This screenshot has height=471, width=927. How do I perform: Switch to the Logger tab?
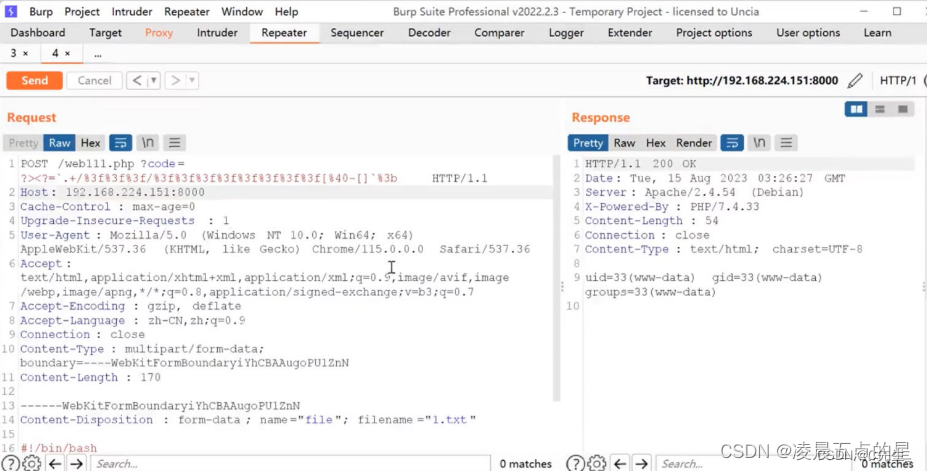pyautogui.click(x=566, y=33)
